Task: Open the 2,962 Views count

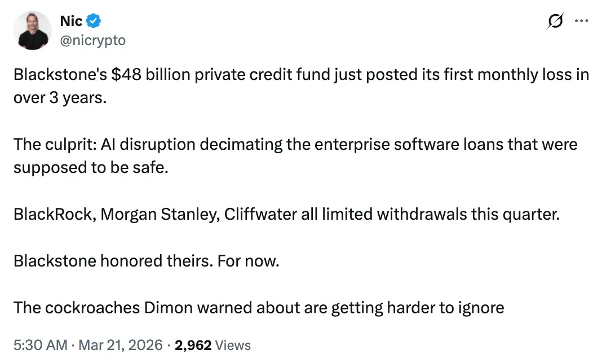Action: pos(193,345)
